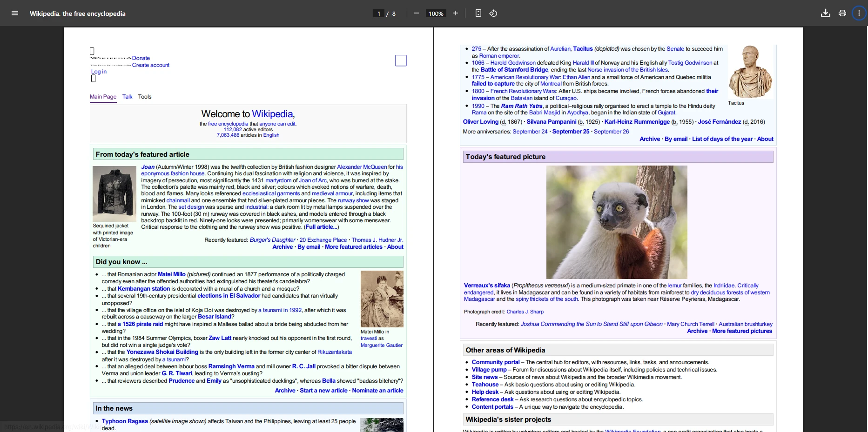868x432 pixels.
Task: Click the Verreaux's sifaka lemur picture
Action: point(616,222)
